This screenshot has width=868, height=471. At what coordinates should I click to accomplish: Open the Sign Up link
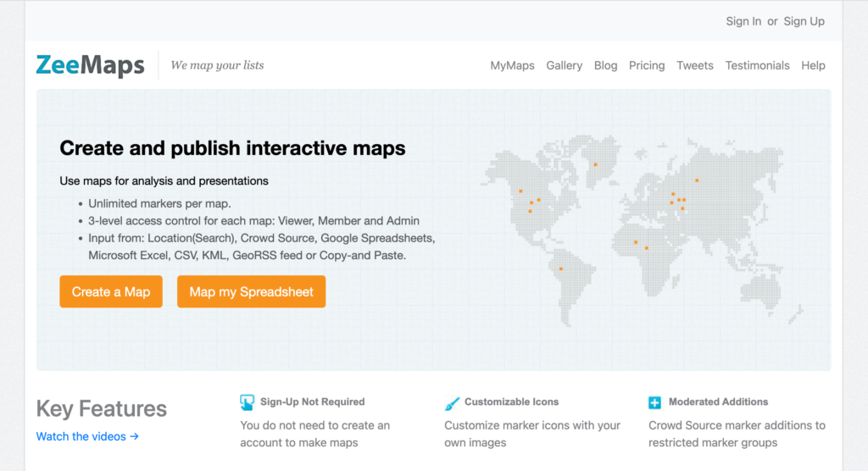(804, 21)
